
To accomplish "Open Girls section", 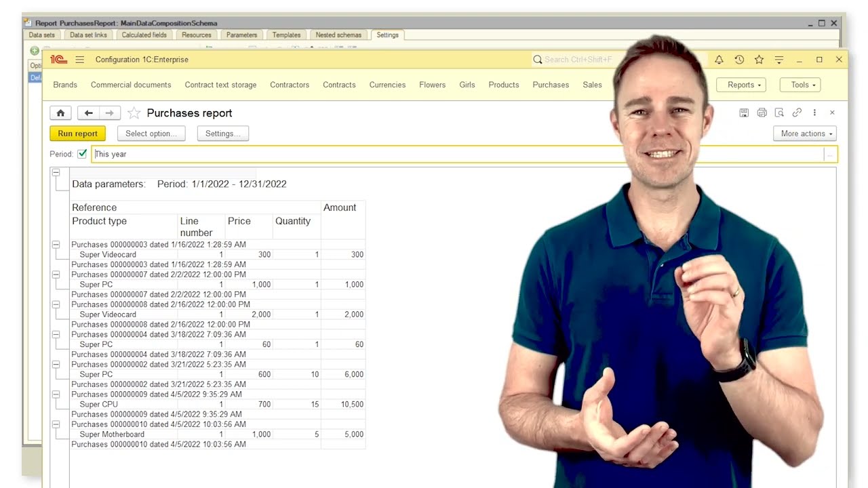I will (467, 85).
